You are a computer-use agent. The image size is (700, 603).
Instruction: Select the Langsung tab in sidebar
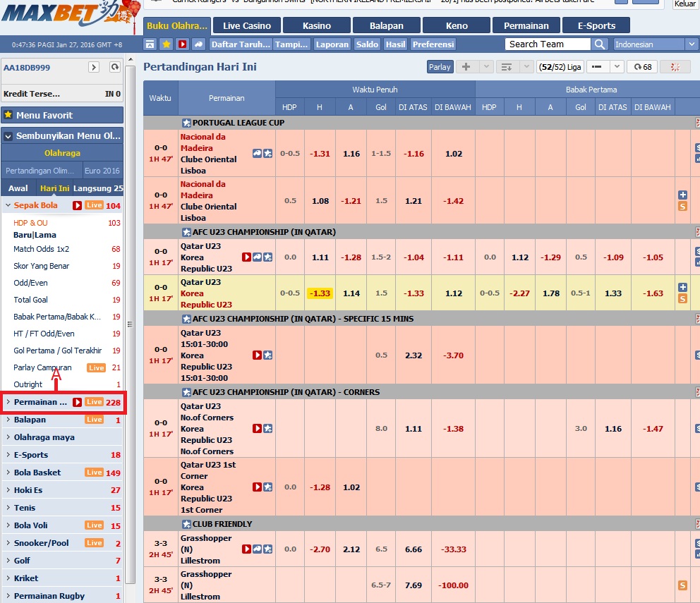click(97, 188)
